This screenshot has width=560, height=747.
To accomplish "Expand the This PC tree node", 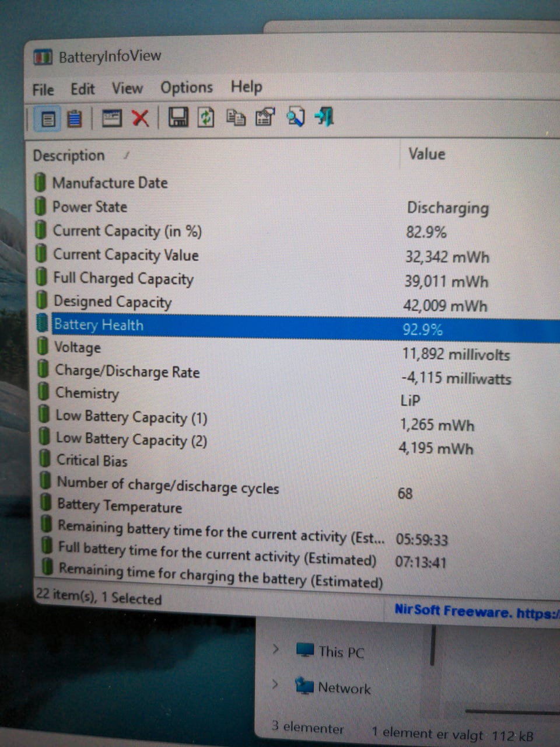I will pos(275,648).
